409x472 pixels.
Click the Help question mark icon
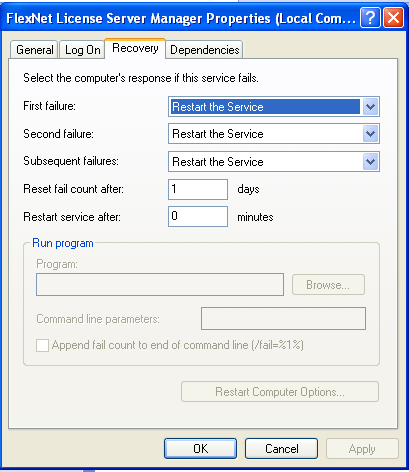tap(370, 18)
